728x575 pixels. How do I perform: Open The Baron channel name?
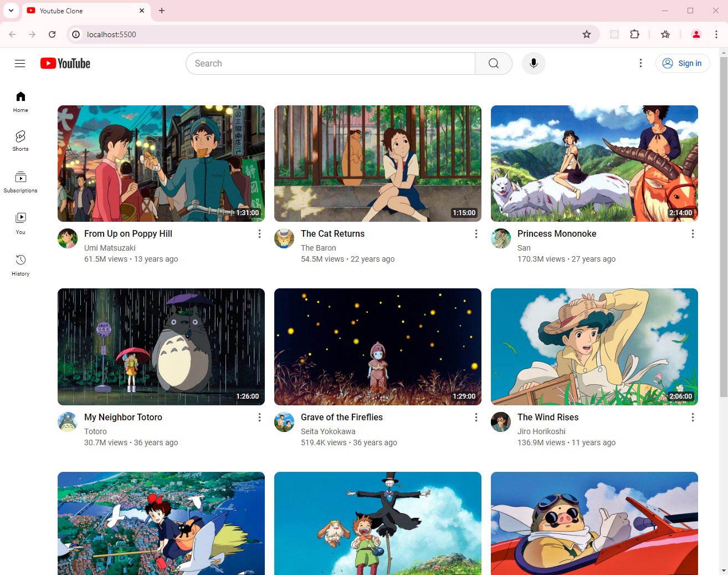[319, 248]
